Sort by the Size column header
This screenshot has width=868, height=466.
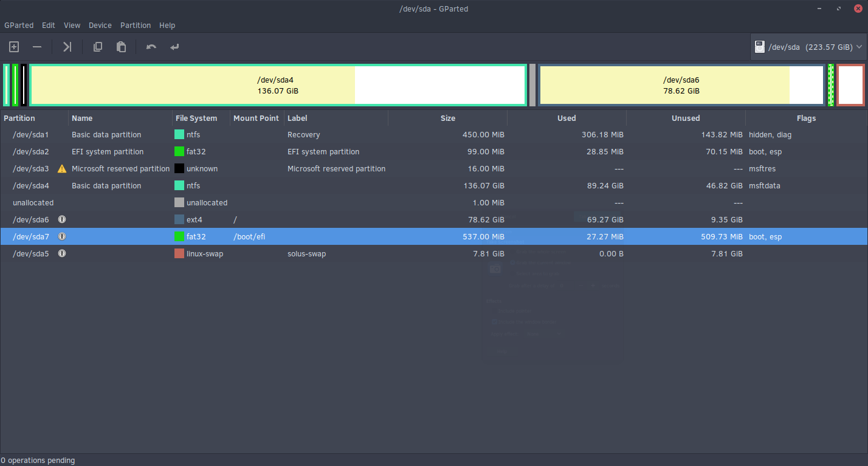[x=447, y=118]
